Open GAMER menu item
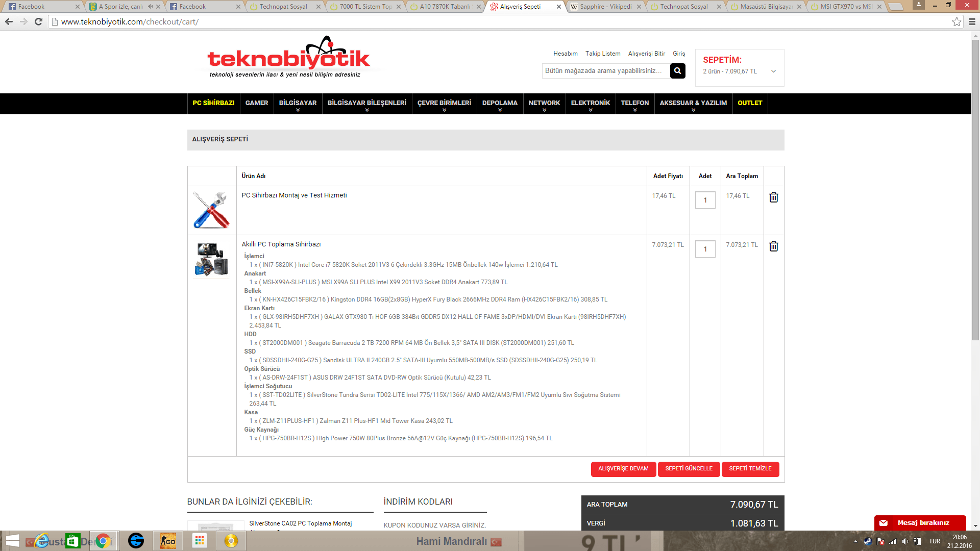The image size is (980, 551). click(257, 103)
